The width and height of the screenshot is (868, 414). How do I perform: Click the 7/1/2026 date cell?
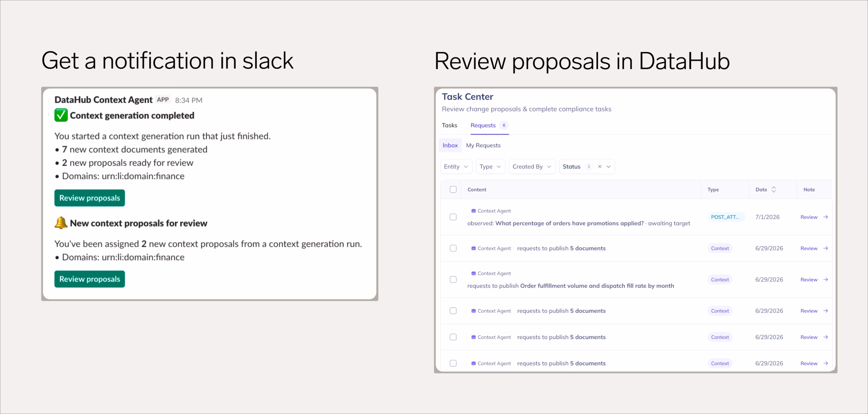coord(767,217)
